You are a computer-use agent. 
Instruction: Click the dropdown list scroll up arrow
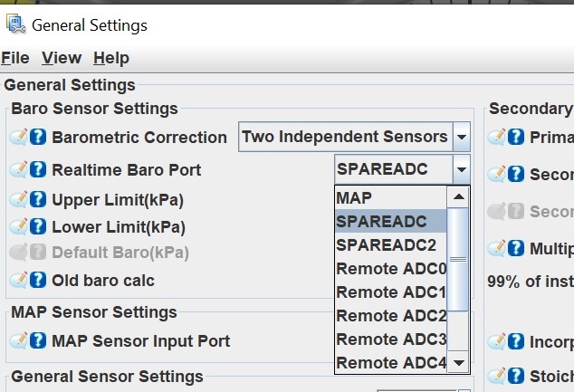point(458,197)
